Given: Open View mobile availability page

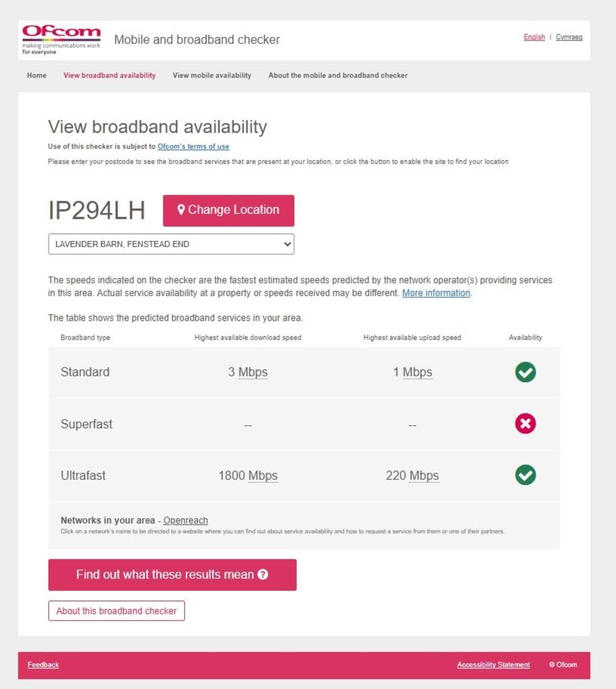Looking at the screenshot, I should point(212,75).
